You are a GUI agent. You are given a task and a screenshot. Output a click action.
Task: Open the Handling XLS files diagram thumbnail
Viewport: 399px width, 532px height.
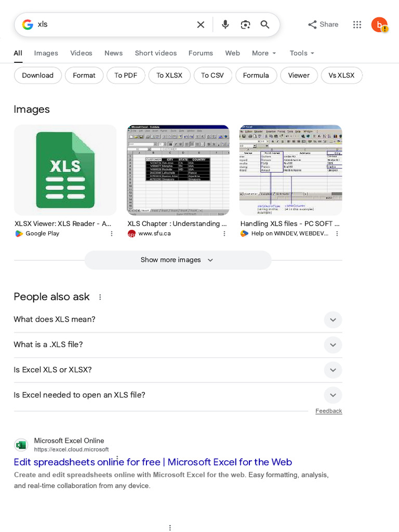point(291,170)
